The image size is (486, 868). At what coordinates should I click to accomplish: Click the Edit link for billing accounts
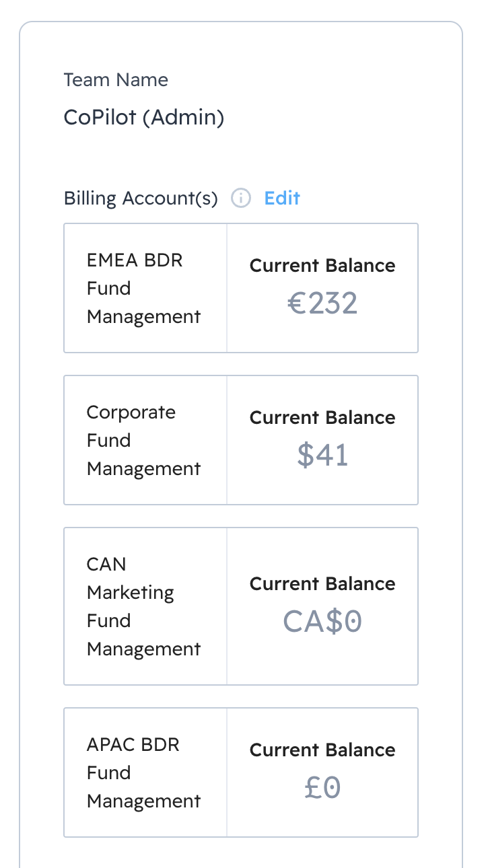[x=282, y=198]
